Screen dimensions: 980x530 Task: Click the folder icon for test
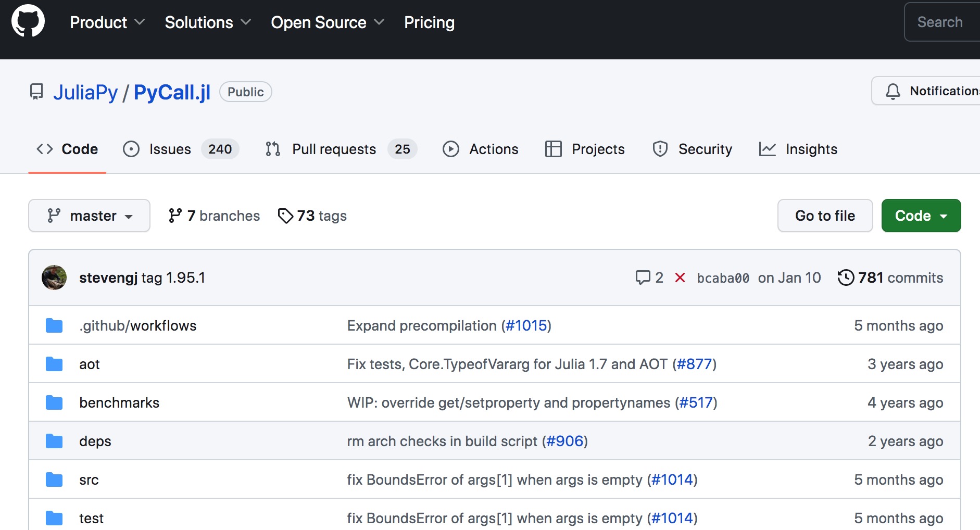[x=54, y=519]
